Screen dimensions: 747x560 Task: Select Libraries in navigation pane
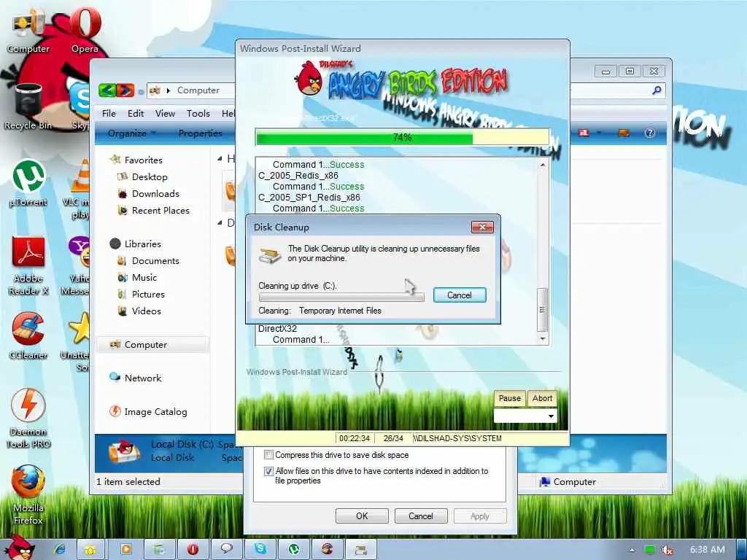[x=142, y=244]
